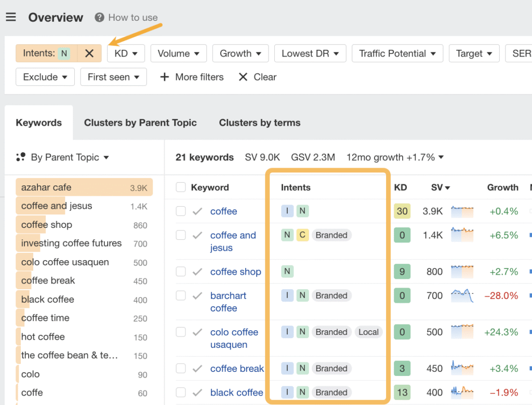This screenshot has width=532, height=405.
Task: Click the Clear filters X icon
Action: 243,77
